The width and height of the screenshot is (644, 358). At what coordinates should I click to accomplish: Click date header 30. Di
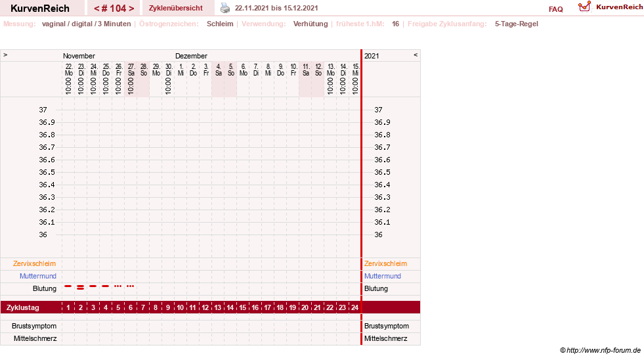click(169, 70)
